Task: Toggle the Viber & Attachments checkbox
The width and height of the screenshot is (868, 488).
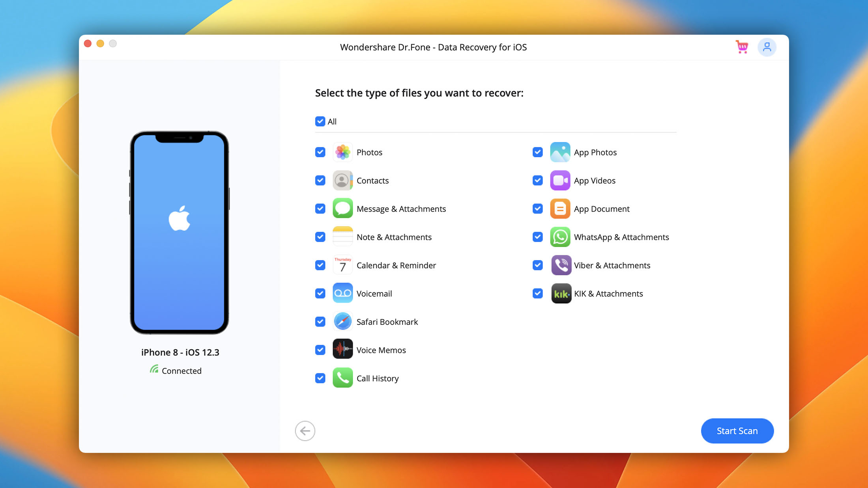Action: 537,265
